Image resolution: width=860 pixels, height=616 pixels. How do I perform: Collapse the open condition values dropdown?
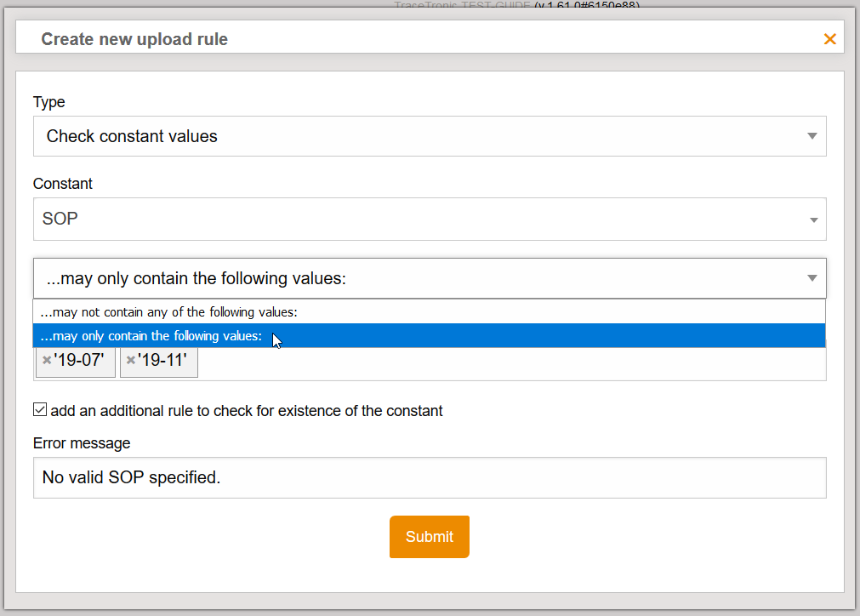pos(425,278)
